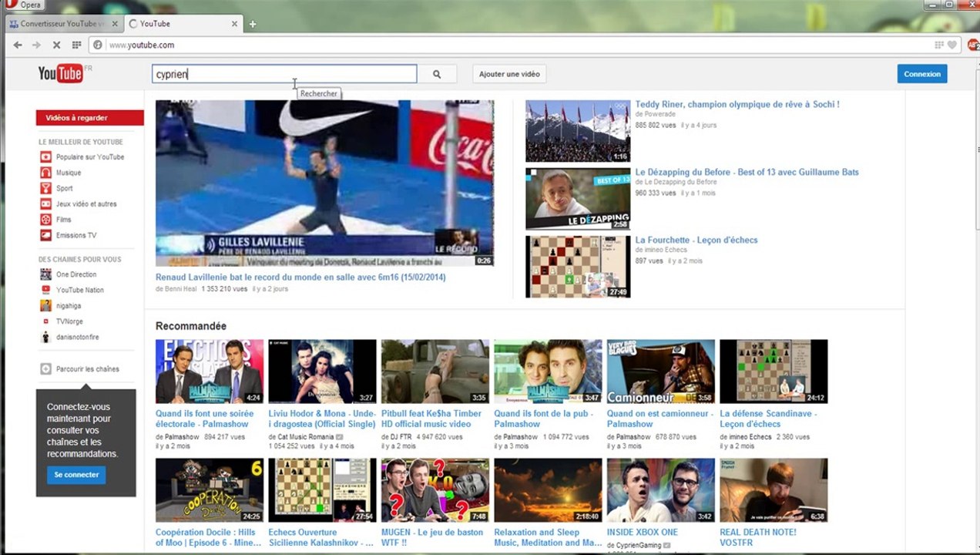Go back with the browser back arrow
The height and width of the screenshot is (555, 980).
18,45
